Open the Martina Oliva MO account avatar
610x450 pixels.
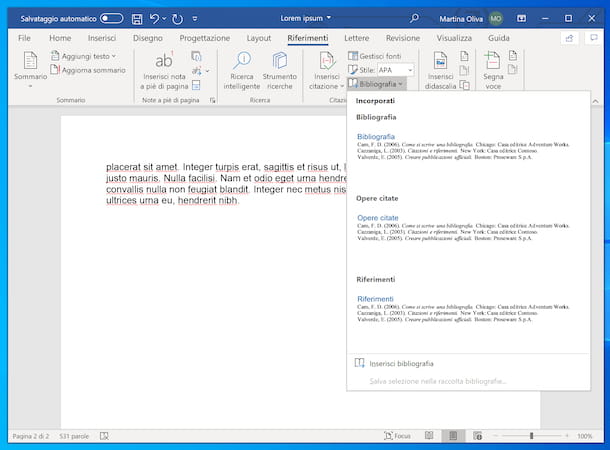click(496, 18)
